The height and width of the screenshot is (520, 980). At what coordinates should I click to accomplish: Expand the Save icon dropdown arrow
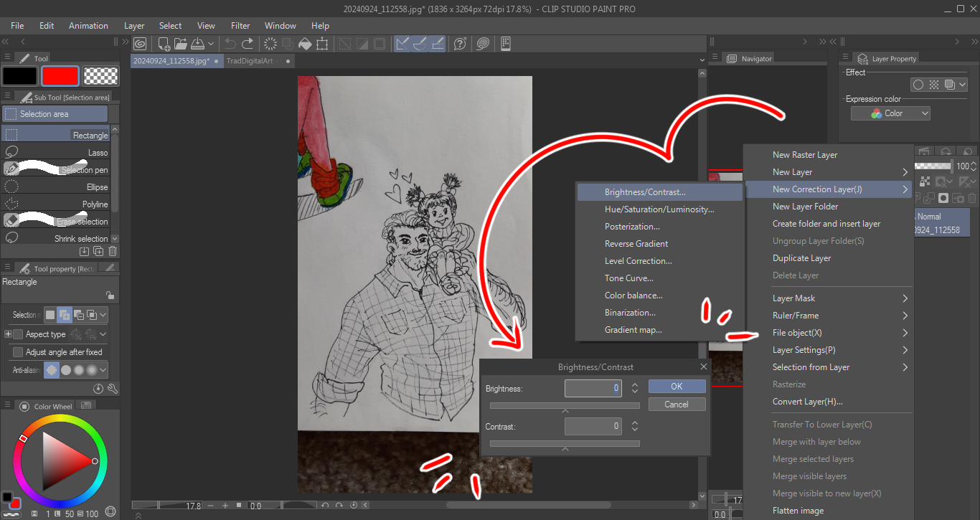(x=211, y=44)
